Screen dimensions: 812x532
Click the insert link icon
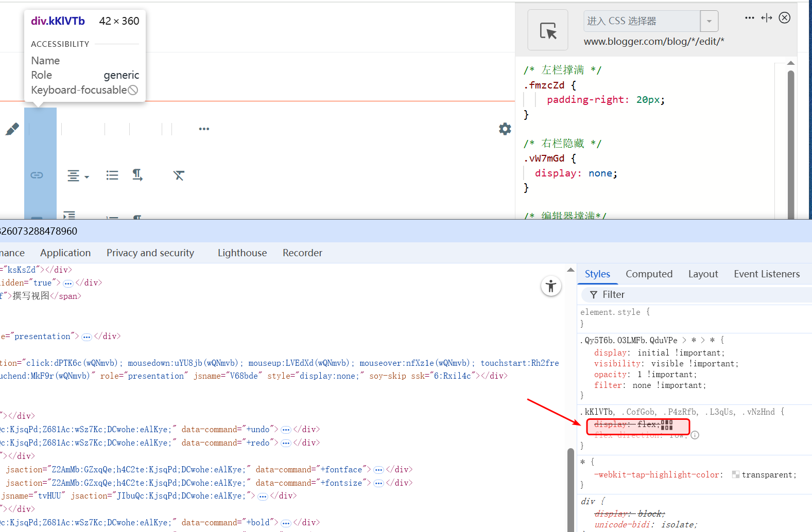click(37, 175)
